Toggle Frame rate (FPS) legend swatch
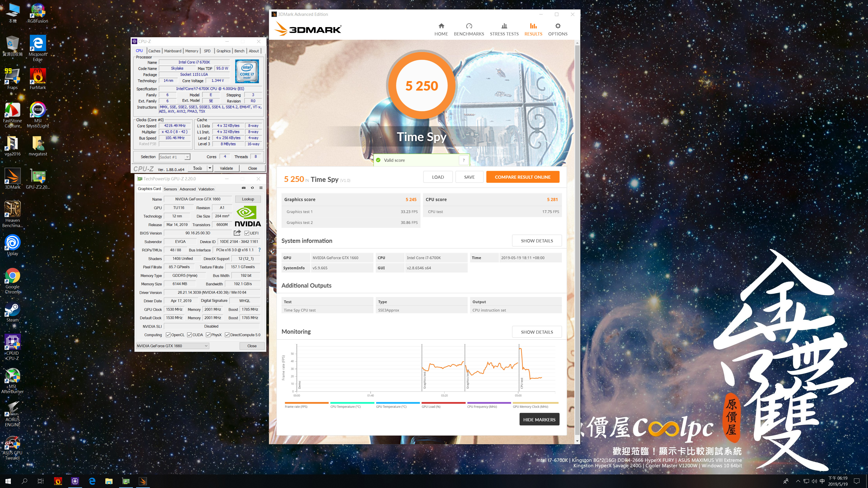The image size is (868, 488). pos(306,403)
